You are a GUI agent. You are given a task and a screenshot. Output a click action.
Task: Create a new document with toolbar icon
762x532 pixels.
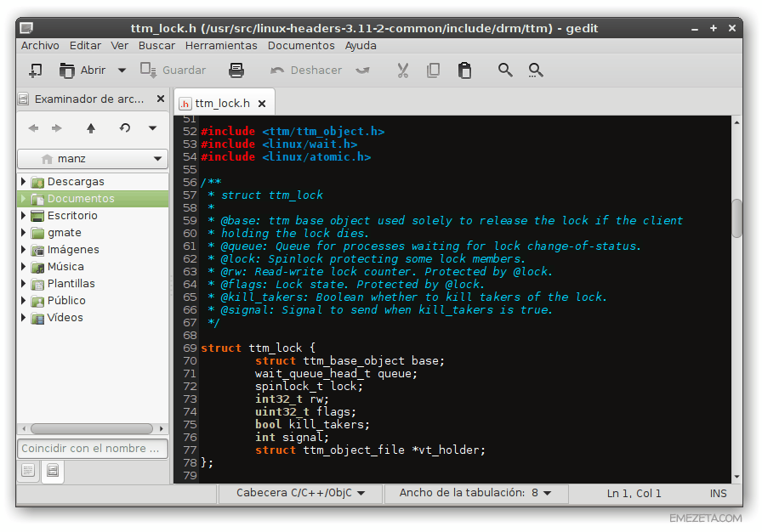35,71
